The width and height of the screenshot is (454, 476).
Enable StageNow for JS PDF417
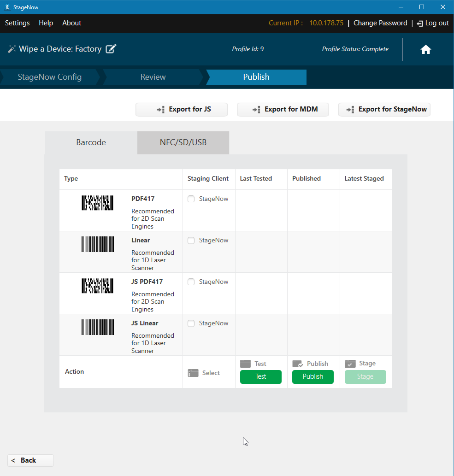(191, 282)
